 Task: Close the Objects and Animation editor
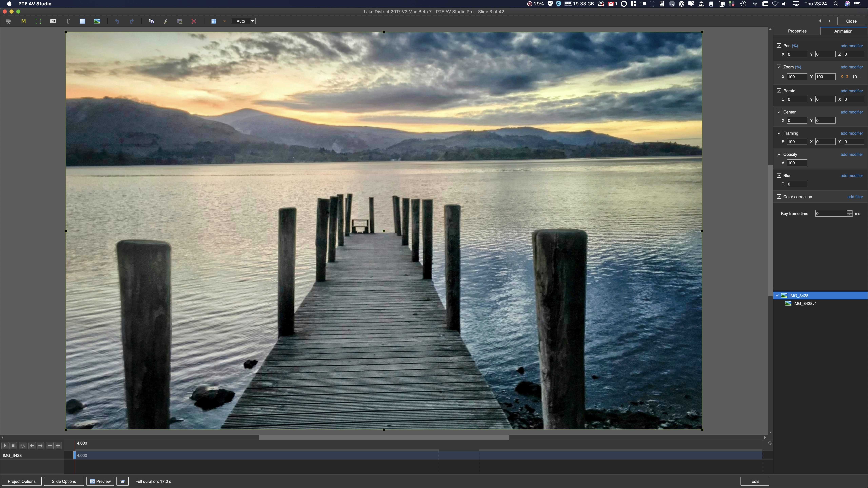pos(851,21)
